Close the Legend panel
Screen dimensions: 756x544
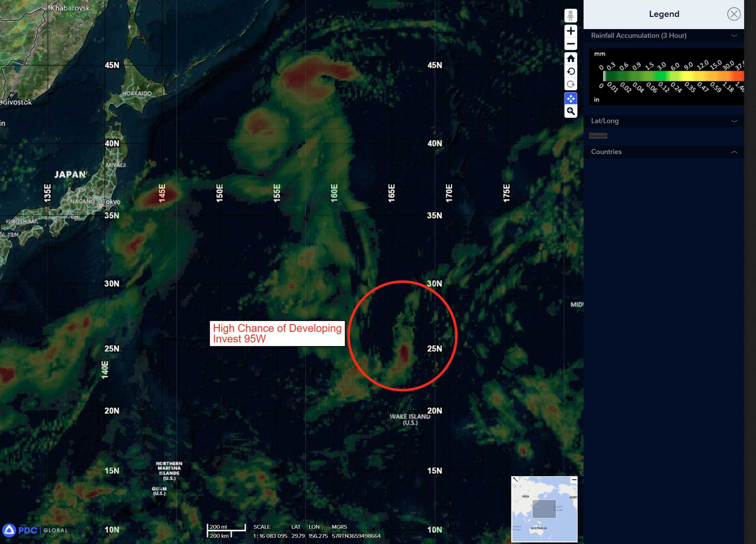click(x=733, y=14)
